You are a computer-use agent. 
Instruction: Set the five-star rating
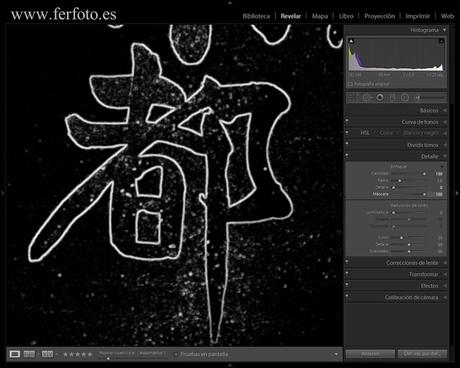[x=90, y=354]
